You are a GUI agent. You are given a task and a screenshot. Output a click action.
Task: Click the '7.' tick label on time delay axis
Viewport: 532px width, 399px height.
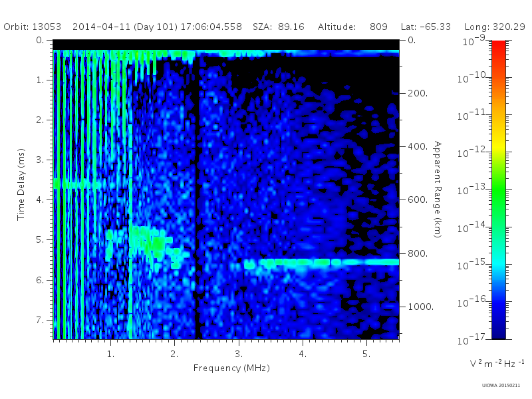[41, 320]
